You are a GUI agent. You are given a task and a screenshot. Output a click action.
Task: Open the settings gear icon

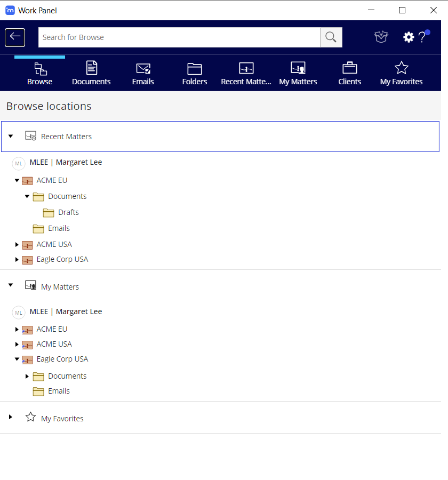pos(408,37)
